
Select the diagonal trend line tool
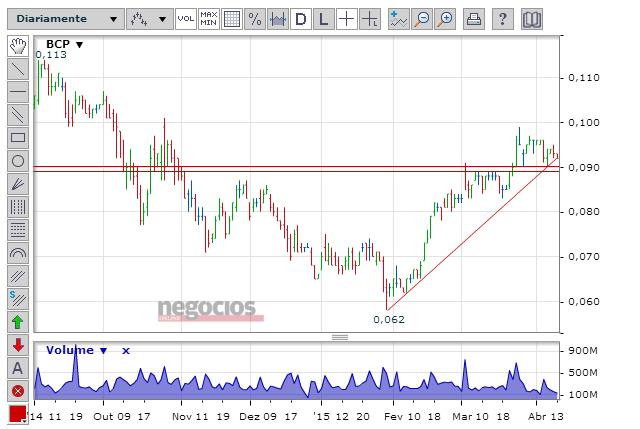point(18,69)
